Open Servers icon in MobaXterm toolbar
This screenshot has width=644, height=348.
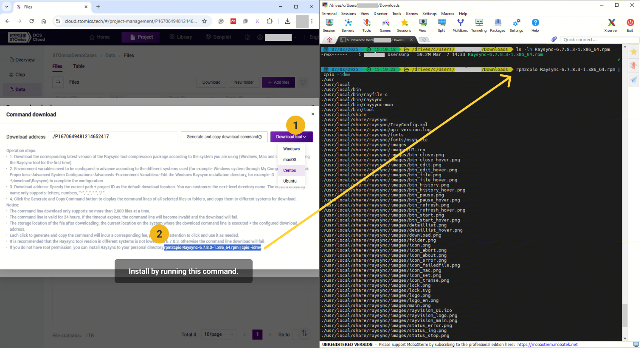[x=348, y=25]
